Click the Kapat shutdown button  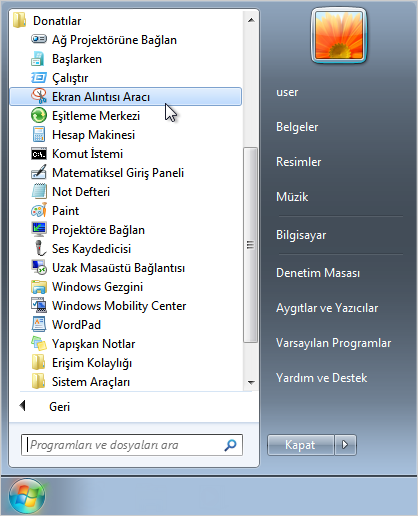[x=300, y=445]
